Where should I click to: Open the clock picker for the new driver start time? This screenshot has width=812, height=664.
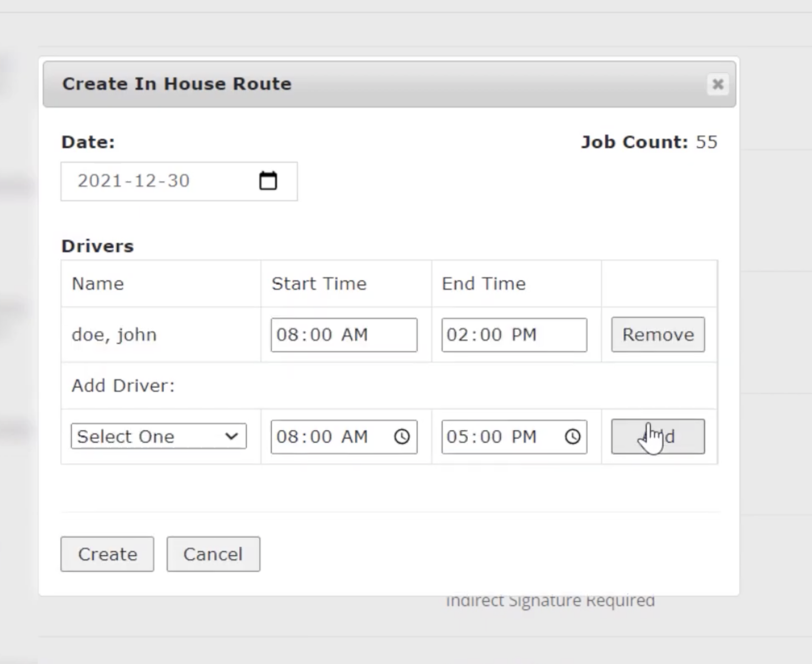[x=403, y=437]
